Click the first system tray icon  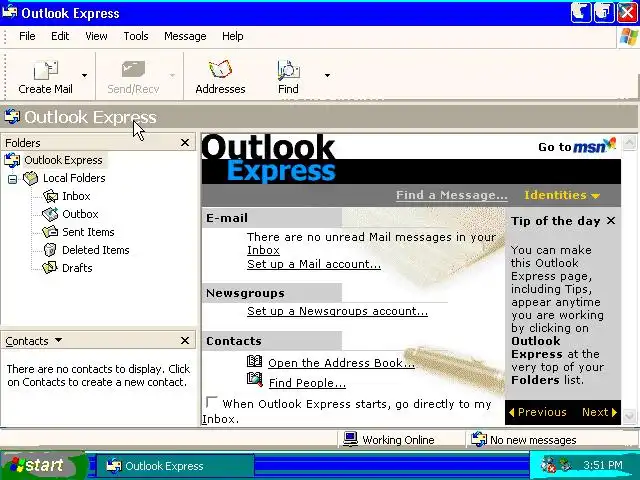548,465
